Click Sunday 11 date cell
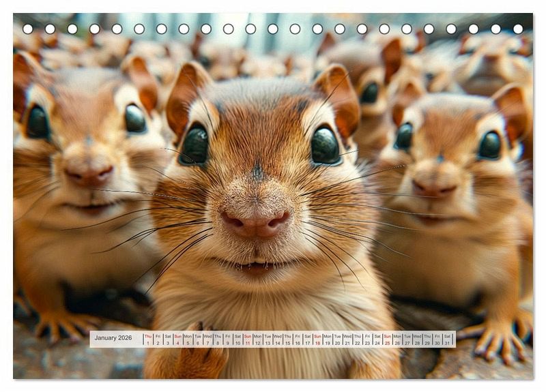The width and height of the screenshot is (546, 392). pyautogui.click(x=248, y=339)
